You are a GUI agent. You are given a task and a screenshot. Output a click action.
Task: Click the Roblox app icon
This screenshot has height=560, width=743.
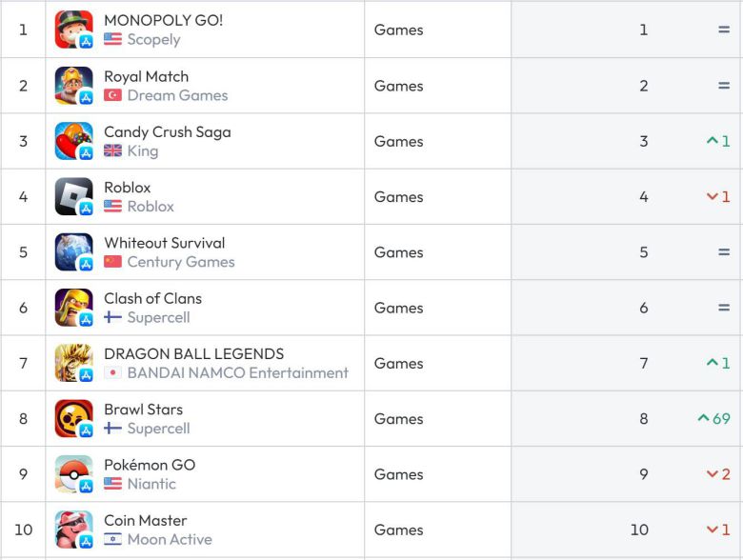click(x=73, y=196)
